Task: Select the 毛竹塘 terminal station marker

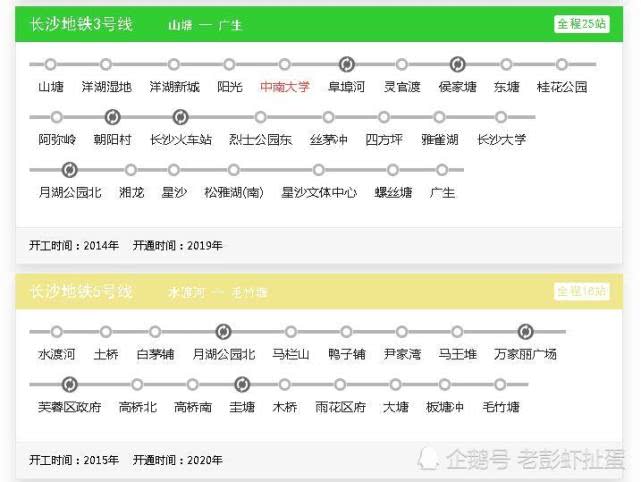Action: click(500, 384)
